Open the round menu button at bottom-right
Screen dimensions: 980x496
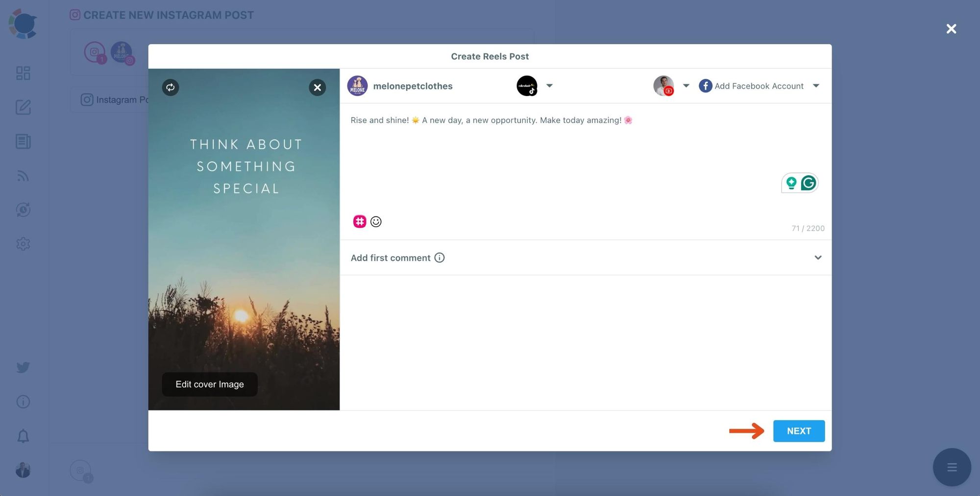(x=952, y=467)
